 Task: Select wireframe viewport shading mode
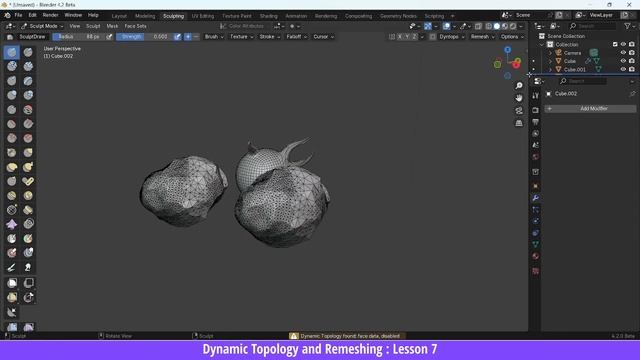tap(489, 26)
